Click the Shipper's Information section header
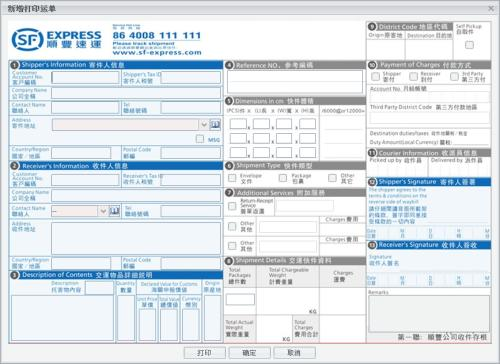 coord(116,65)
